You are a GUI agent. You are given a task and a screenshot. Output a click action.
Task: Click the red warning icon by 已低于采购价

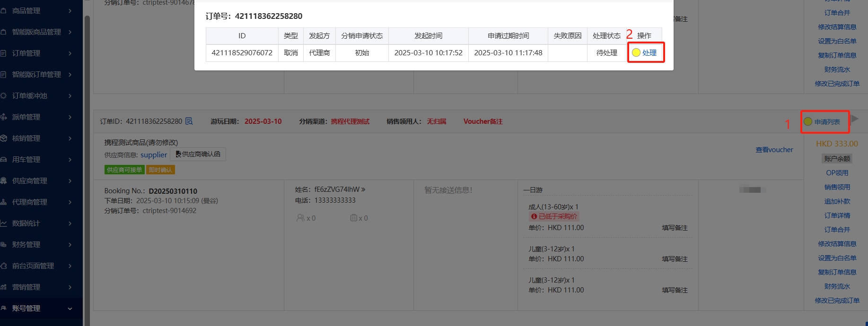(x=534, y=216)
